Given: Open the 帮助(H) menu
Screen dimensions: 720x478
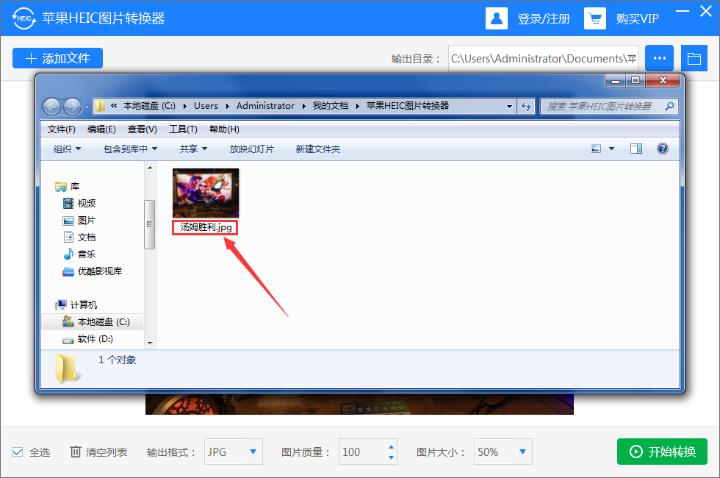Looking at the screenshot, I should (224, 129).
